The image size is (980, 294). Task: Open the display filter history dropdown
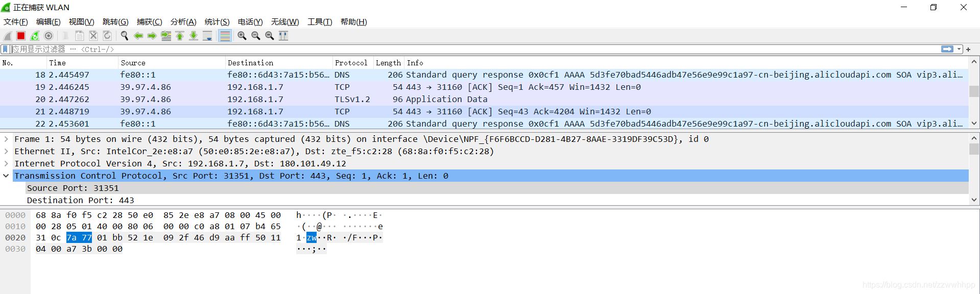point(959,50)
